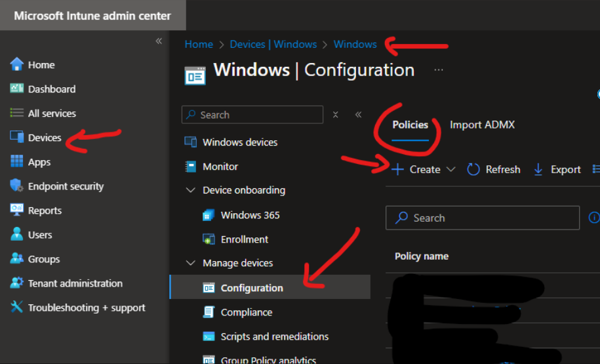This screenshot has height=364, width=600.
Task: Sort by Policy name column header
Action: (421, 256)
